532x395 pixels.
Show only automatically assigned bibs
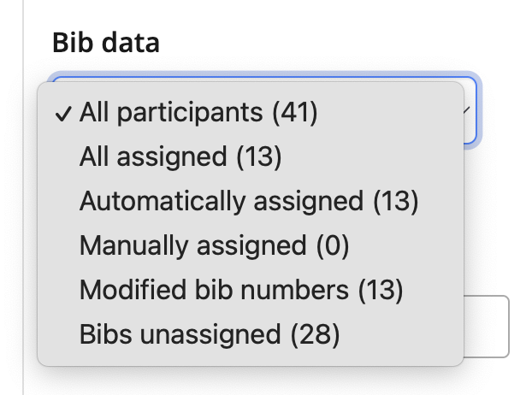(248, 202)
